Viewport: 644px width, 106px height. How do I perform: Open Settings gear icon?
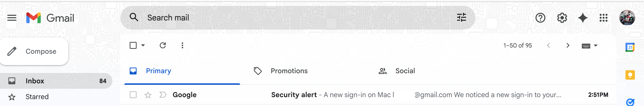tap(562, 18)
